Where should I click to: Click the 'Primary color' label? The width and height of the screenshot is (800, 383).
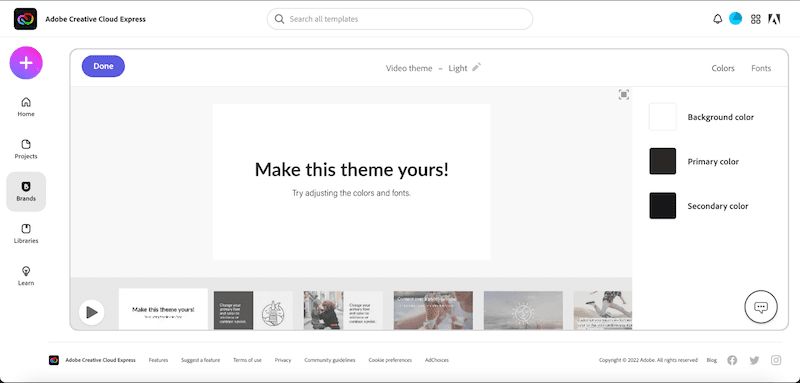coord(713,162)
